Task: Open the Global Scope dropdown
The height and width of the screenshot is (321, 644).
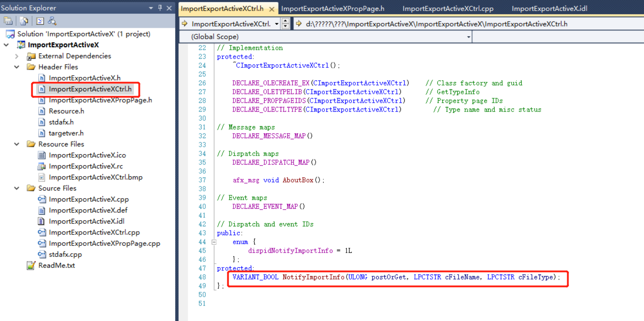Action: pos(468,37)
